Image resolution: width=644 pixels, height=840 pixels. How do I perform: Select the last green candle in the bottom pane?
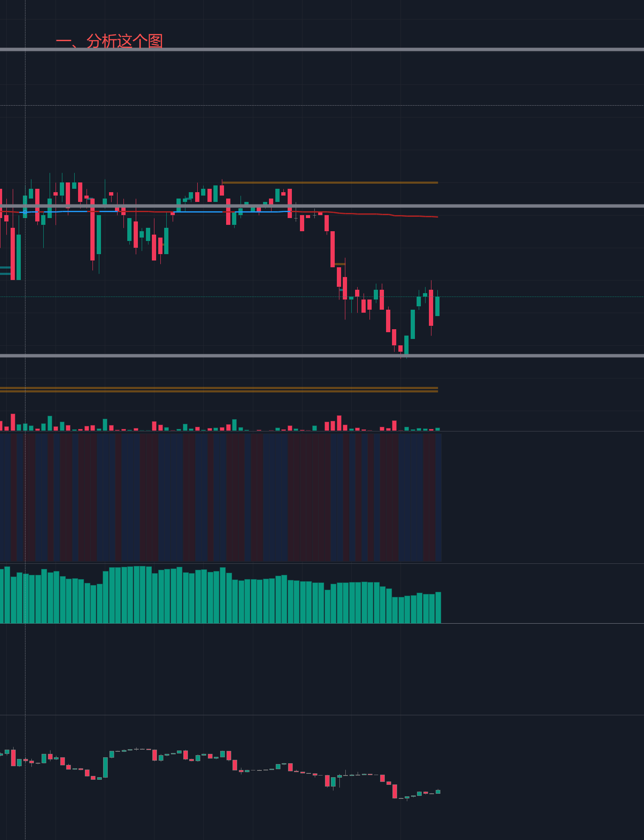(438, 792)
